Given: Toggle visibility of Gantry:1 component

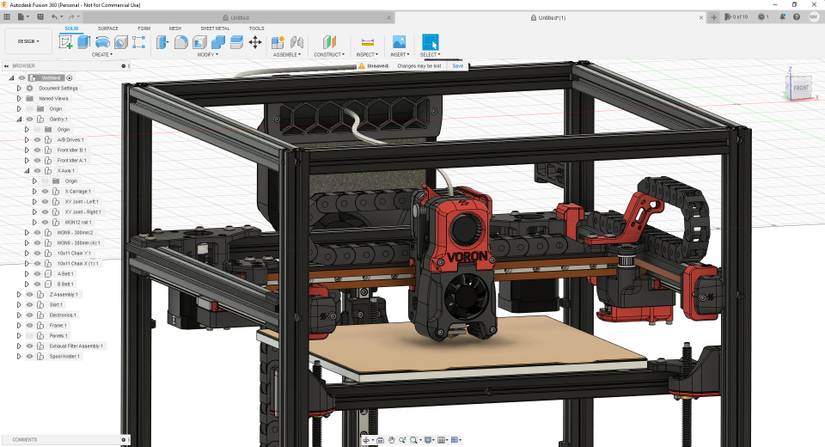Looking at the screenshot, I should tap(29, 119).
